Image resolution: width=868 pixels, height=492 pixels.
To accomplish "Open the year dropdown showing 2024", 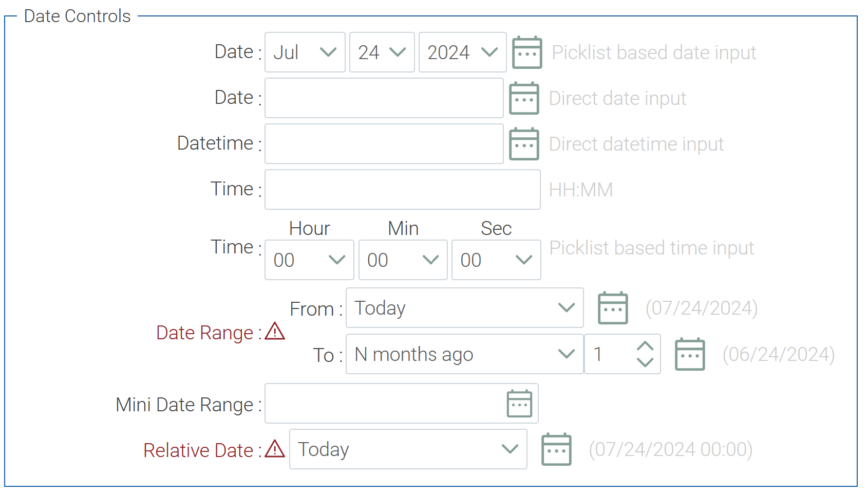I will pos(462,52).
